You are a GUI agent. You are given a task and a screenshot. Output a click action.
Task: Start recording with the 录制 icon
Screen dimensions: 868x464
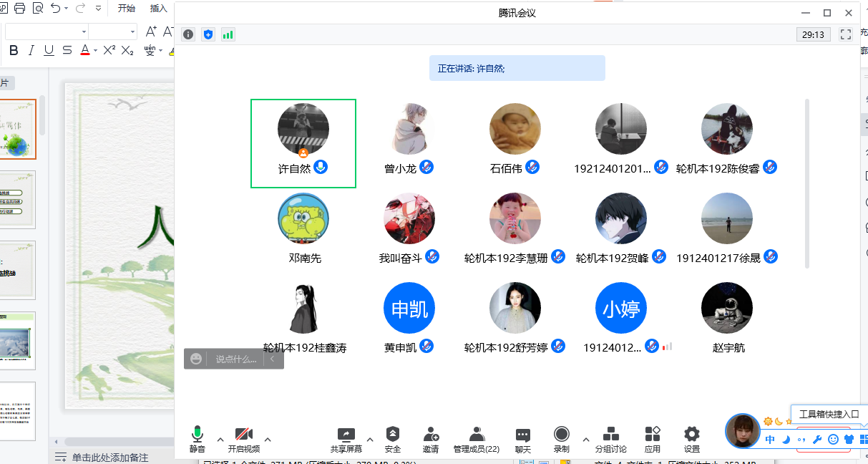562,438
